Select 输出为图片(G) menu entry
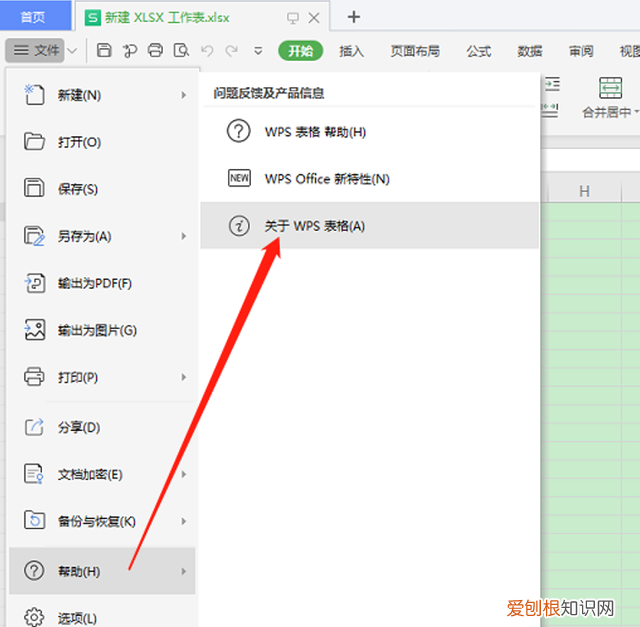This screenshot has width=640, height=627. pyautogui.click(x=102, y=330)
